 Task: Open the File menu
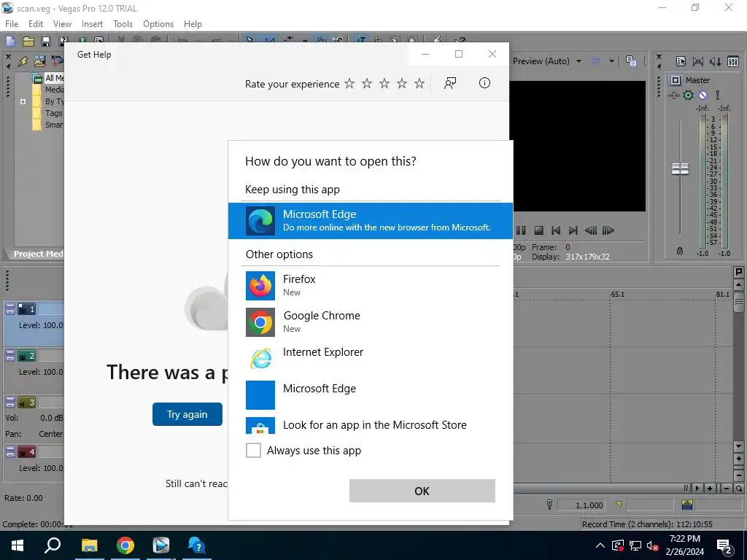12,24
